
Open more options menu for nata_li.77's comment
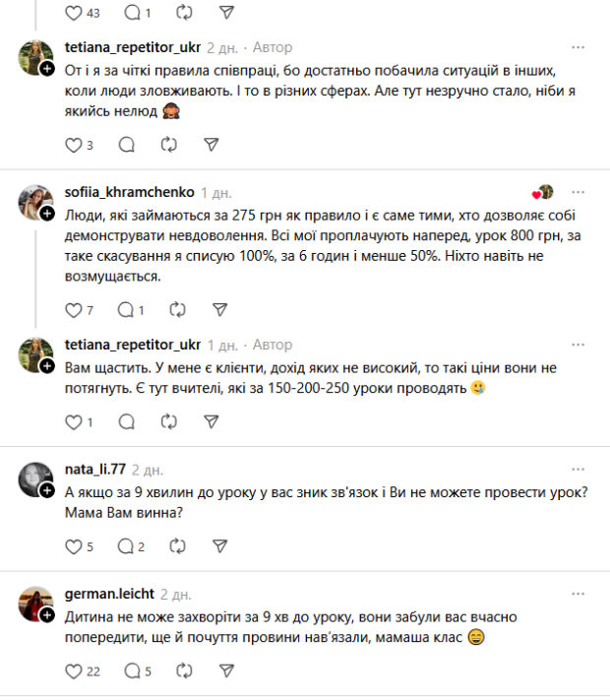click(x=579, y=470)
